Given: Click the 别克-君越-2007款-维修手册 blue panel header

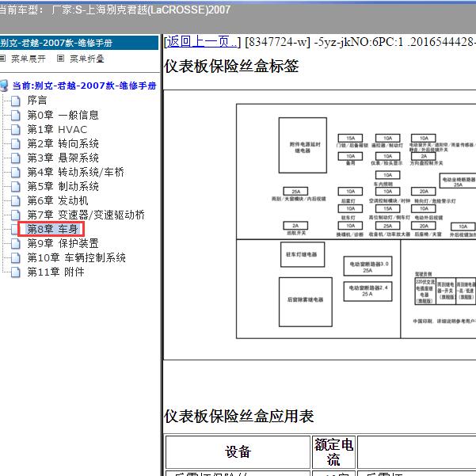Looking at the screenshot, I should pos(79,43).
